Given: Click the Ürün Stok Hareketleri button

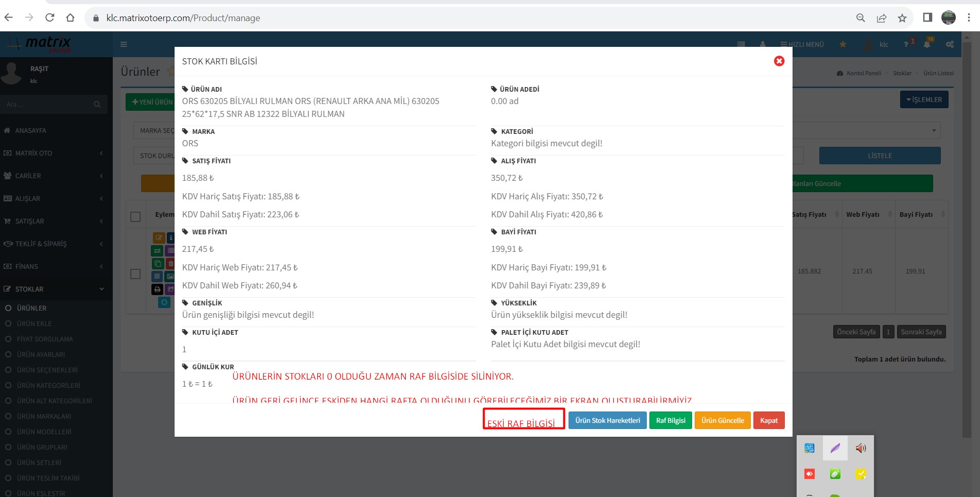Looking at the screenshot, I should click(607, 420).
